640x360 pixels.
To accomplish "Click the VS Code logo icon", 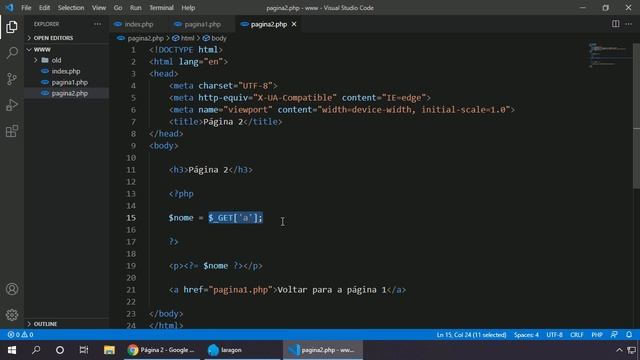I will [x=9, y=8].
